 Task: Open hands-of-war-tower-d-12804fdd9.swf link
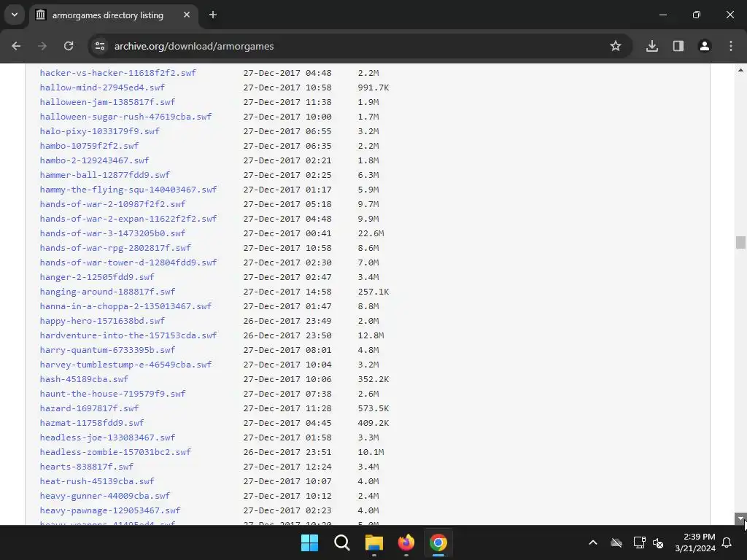128,262
